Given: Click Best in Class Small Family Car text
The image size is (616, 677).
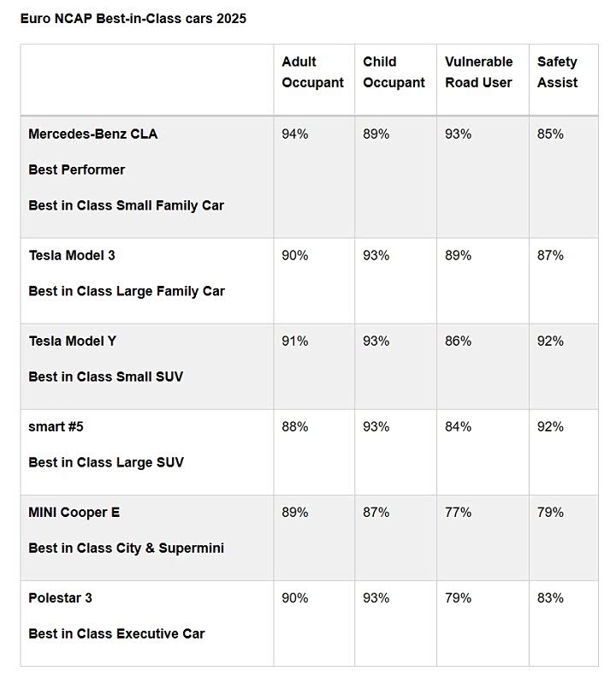Looking at the screenshot, I should point(126,205).
